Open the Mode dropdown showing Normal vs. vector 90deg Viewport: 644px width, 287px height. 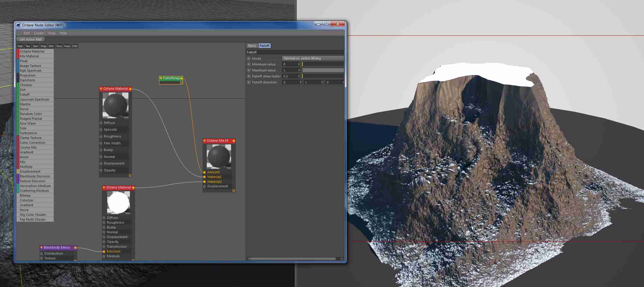(x=313, y=58)
